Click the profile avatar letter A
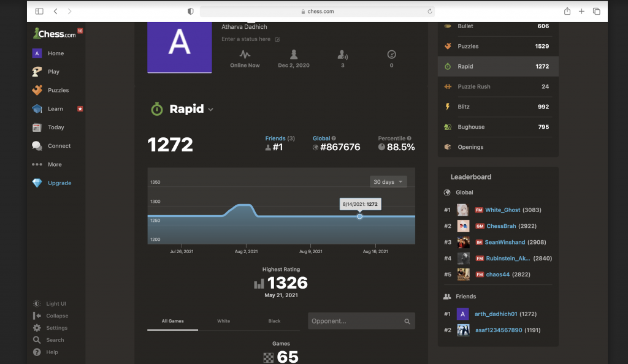 pyautogui.click(x=180, y=47)
